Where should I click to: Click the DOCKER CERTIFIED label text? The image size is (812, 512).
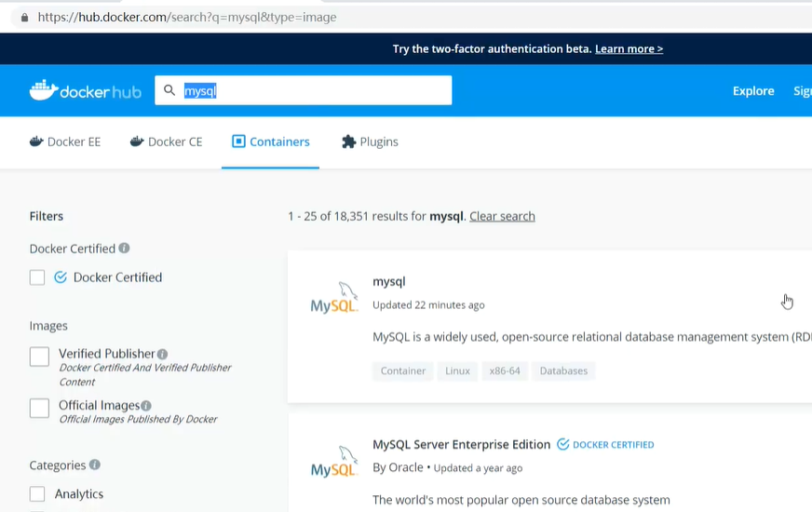pyautogui.click(x=613, y=445)
